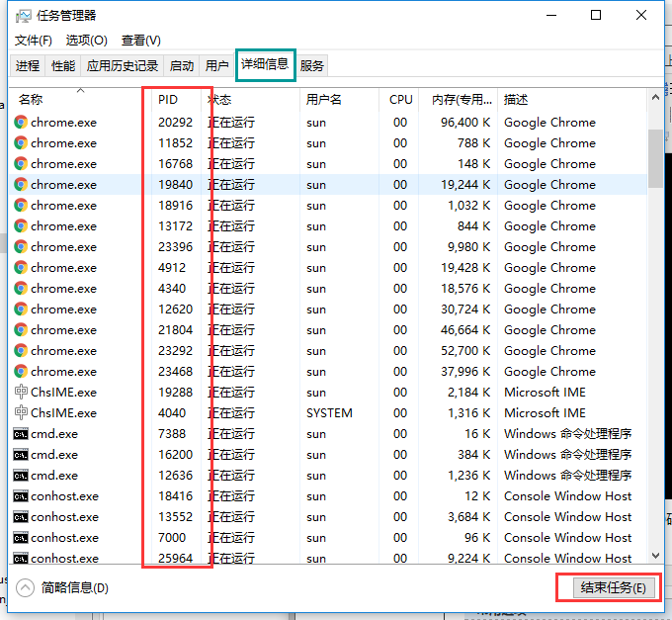
Task: Click memory value 30,724 K
Action: click(x=465, y=310)
